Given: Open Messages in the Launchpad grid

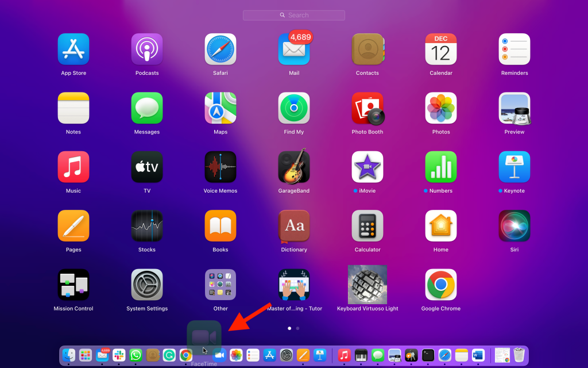Looking at the screenshot, I should 147,108.
